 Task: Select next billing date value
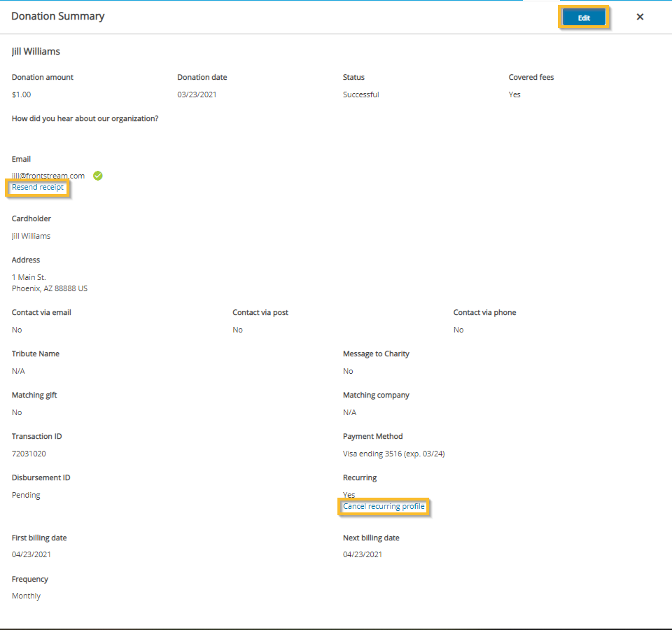tap(362, 554)
